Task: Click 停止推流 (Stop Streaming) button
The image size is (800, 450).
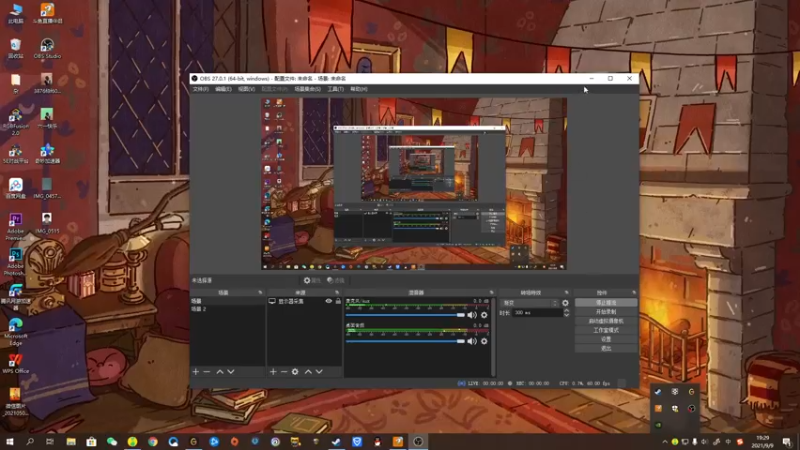Action: (x=606, y=303)
